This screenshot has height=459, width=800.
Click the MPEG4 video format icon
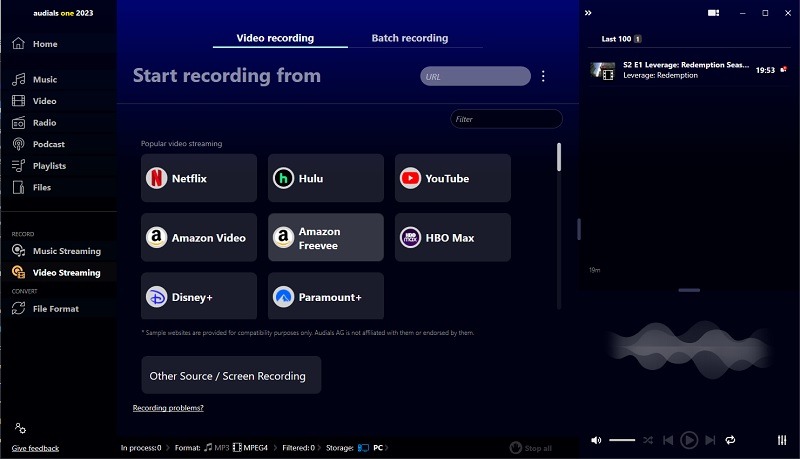click(x=237, y=448)
